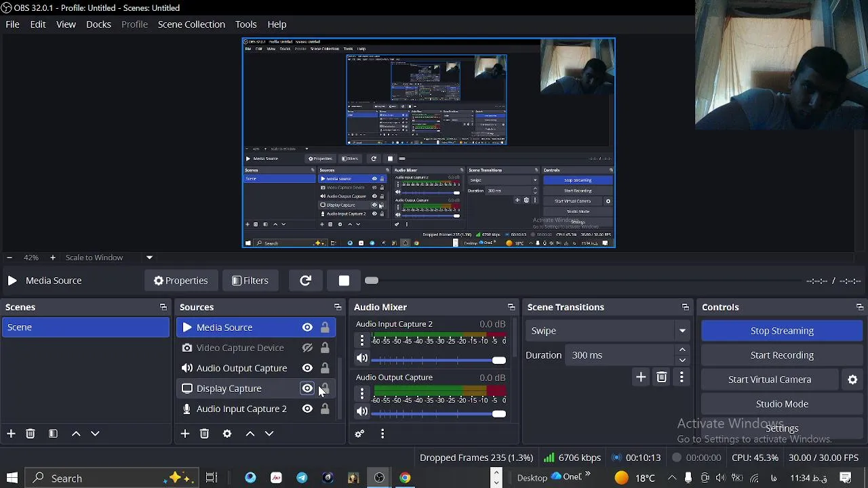Open Audio Mixer options three-dot menu
868x488 pixels.
click(x=382, y=434)
